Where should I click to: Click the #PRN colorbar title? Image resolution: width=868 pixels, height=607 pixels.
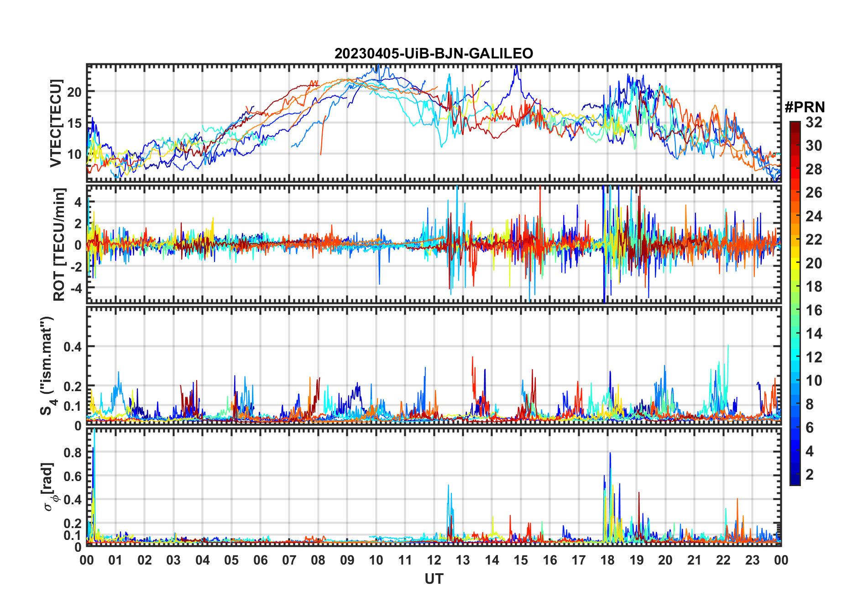point(805,107)
